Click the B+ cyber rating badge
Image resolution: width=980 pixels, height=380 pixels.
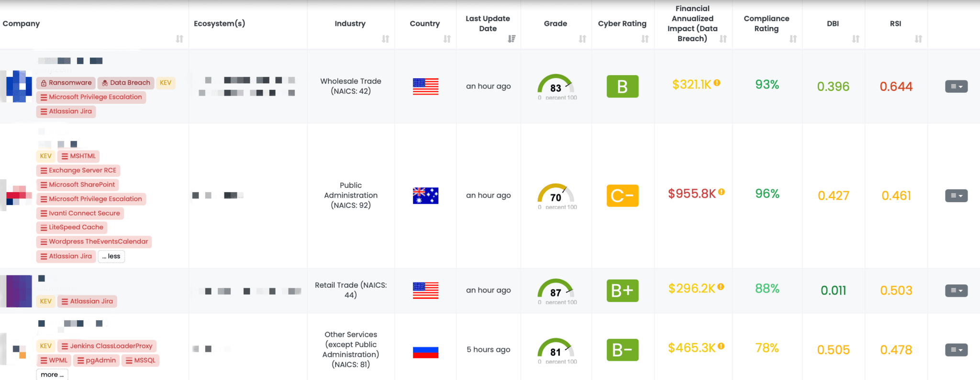tap(622, 290)
